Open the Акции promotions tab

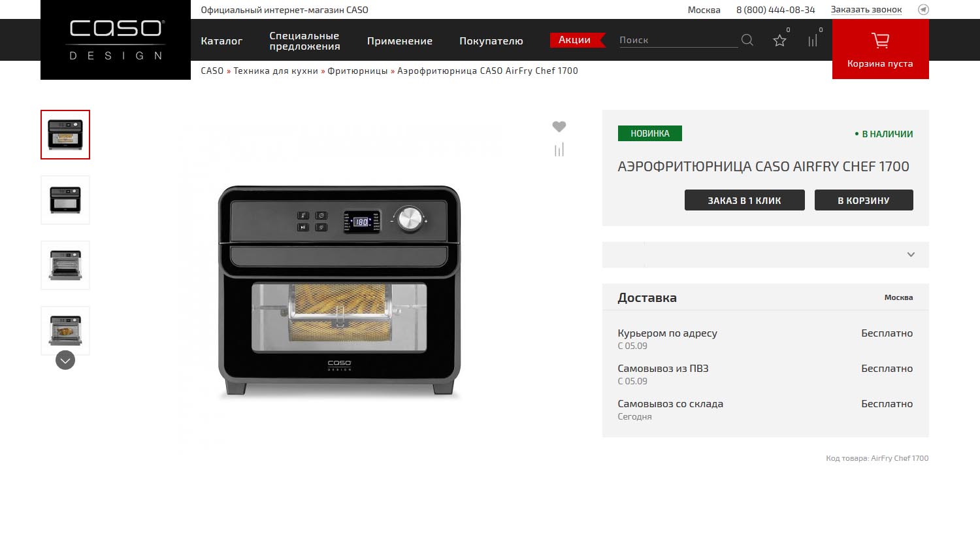[x=577, y=40]
